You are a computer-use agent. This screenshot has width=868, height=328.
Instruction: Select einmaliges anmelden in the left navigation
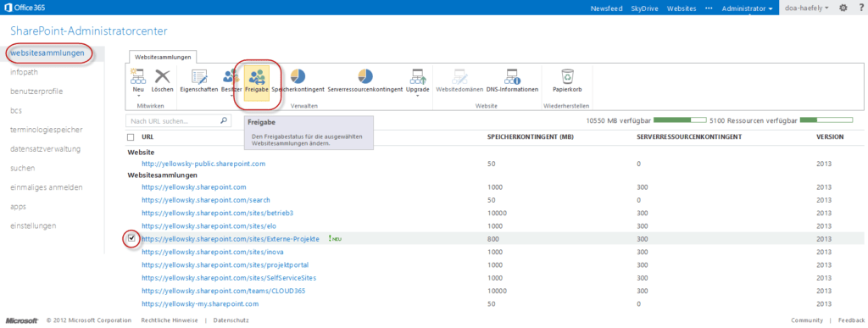click(47, 187)
